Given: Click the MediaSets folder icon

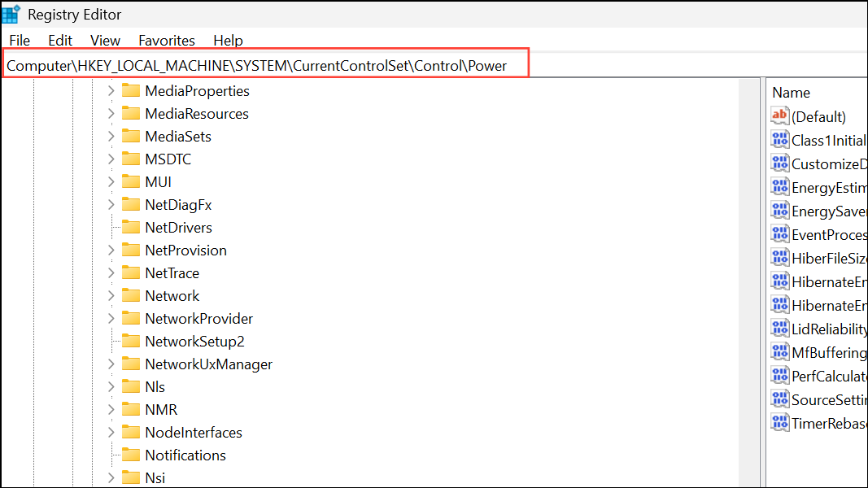Looking at the screenshot, I should point(131,136).
